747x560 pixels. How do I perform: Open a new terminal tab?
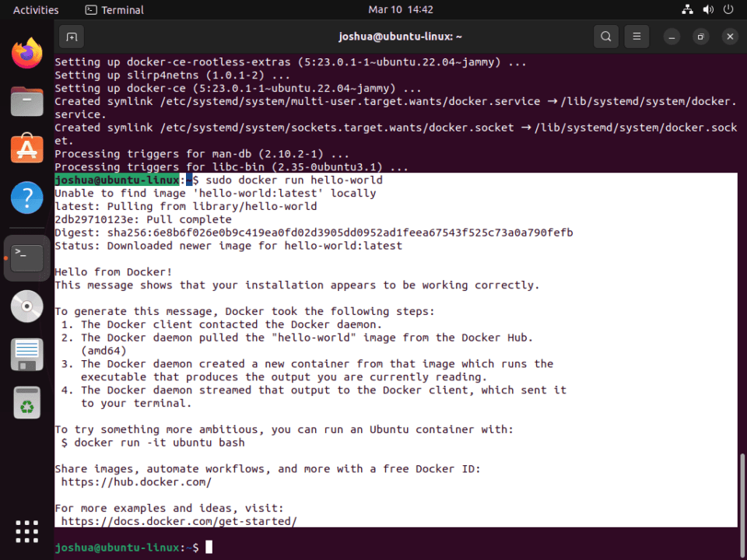[72, 37]
